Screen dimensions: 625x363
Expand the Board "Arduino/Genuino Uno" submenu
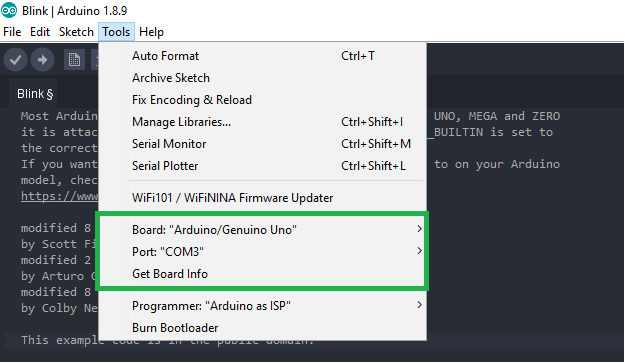coord(263,230)
